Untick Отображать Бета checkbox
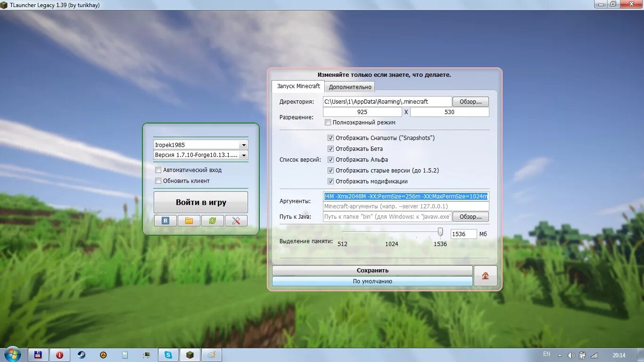Image resolution: width=644 pixels, height=362 pixels. click(x=330, y=149)
